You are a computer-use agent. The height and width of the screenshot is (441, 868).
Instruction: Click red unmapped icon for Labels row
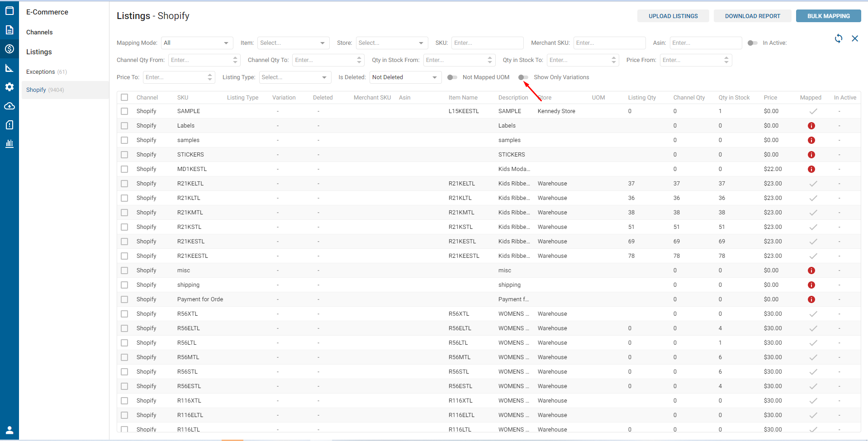[811, 126]
